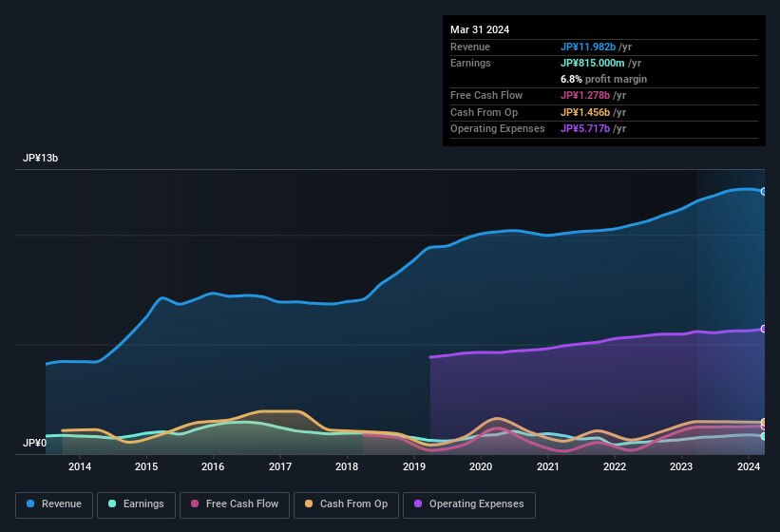The height and width of the screenshot is (532, 780).
Task: Click the Cash From Op label in tooltip
Action: point(484,112)
